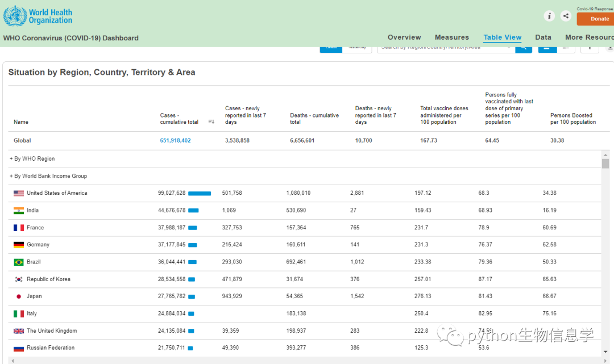Click sort icon beside Cases cumulative total
Screen dimensions: 614x364
[211, 122]
